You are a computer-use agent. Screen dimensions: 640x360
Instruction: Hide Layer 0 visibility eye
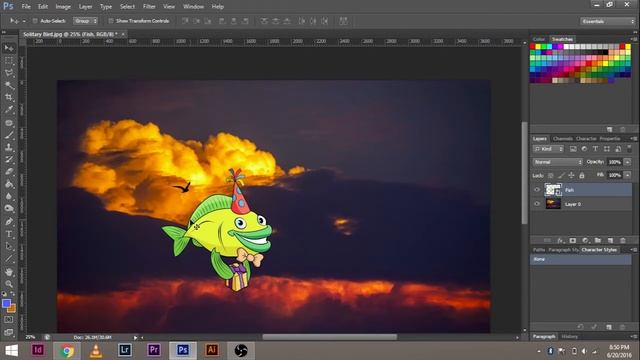pyautogui.click(x=537, y=204)
